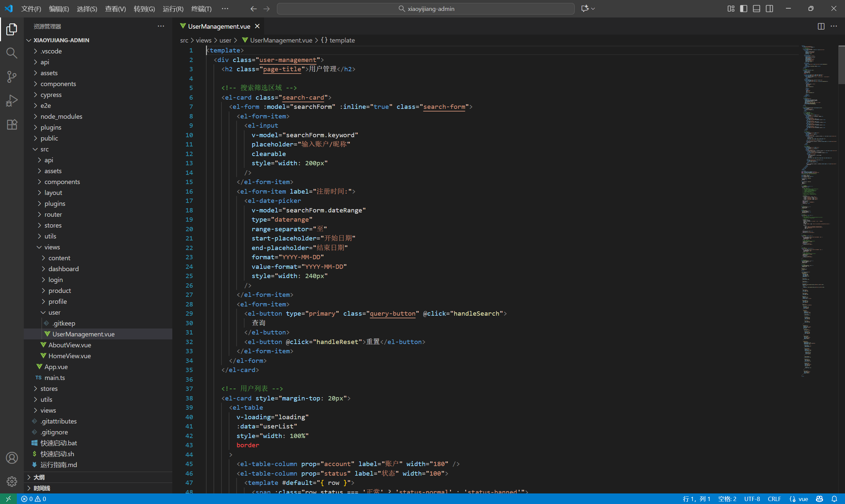Open the 查看(V) menu

(x=115, y=9)
